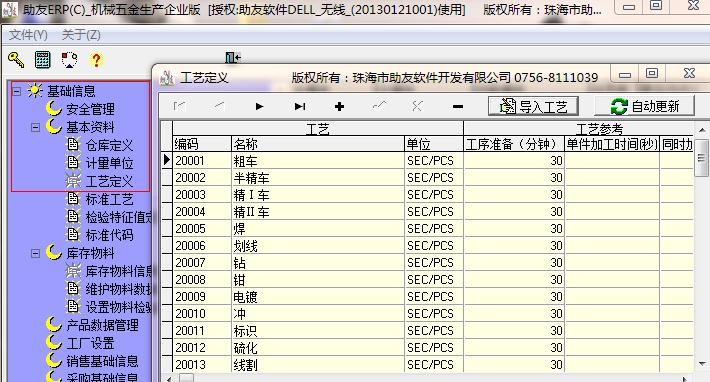This screenshot has height=382, width=710.
Task: Collapse the 基础信息 tree node
Action: pos(17,91)
